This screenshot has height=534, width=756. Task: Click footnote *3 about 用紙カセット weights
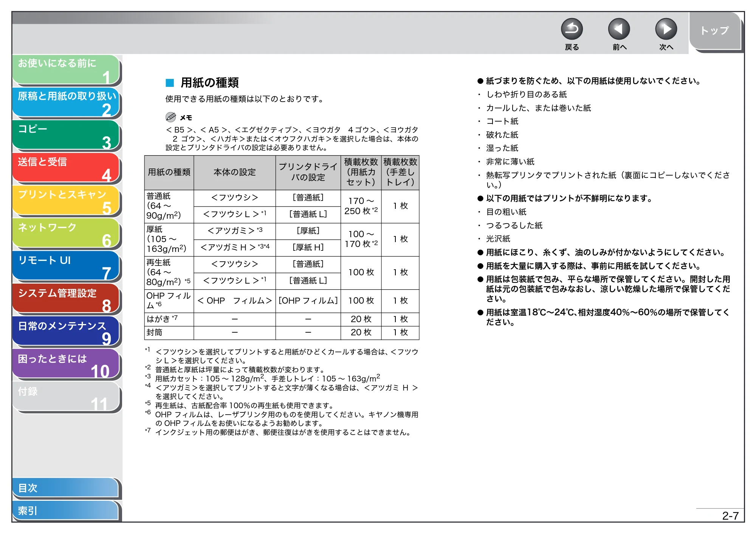[x=263, y=378]
